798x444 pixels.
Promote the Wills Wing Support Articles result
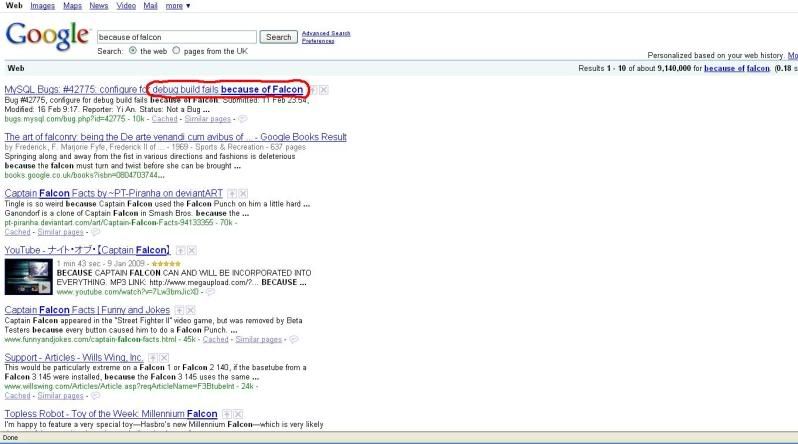[152, 358]
